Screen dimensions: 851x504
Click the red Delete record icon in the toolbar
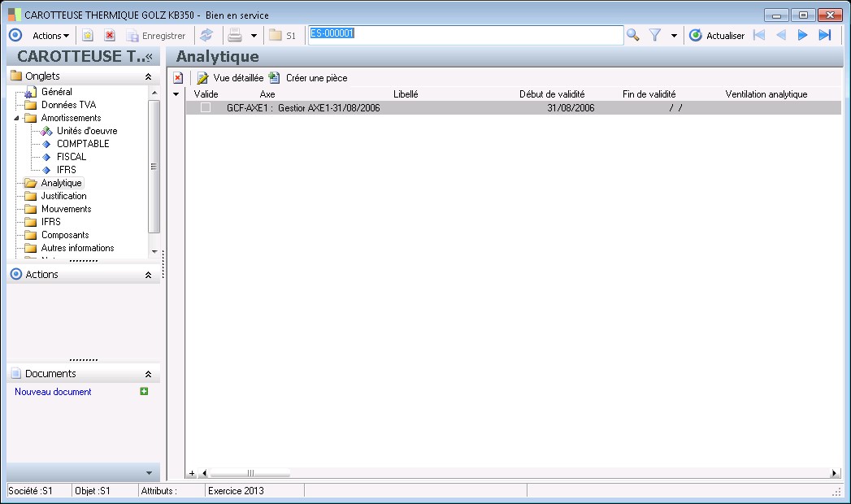(x=110, y=36)
